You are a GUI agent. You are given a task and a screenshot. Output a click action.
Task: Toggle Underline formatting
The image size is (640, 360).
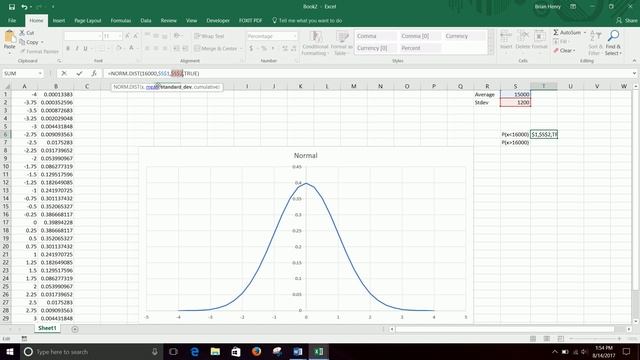click(x=85, y=49)
